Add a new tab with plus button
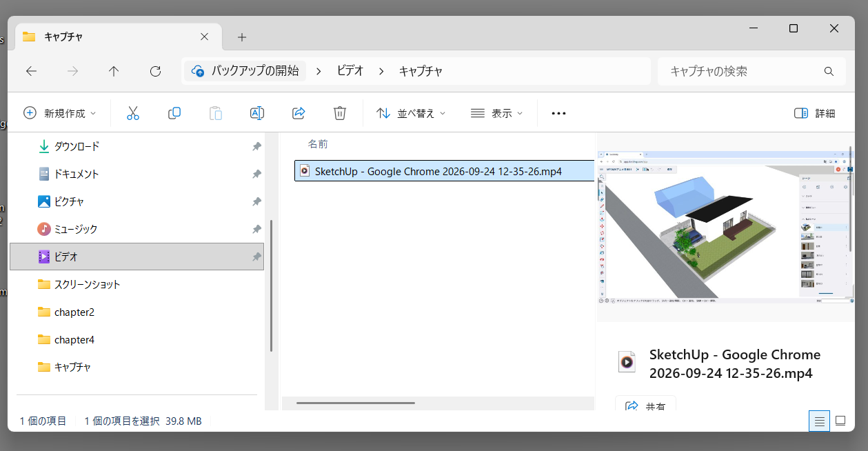The height and width of the screenshot is (451, 868). (241, 37)
